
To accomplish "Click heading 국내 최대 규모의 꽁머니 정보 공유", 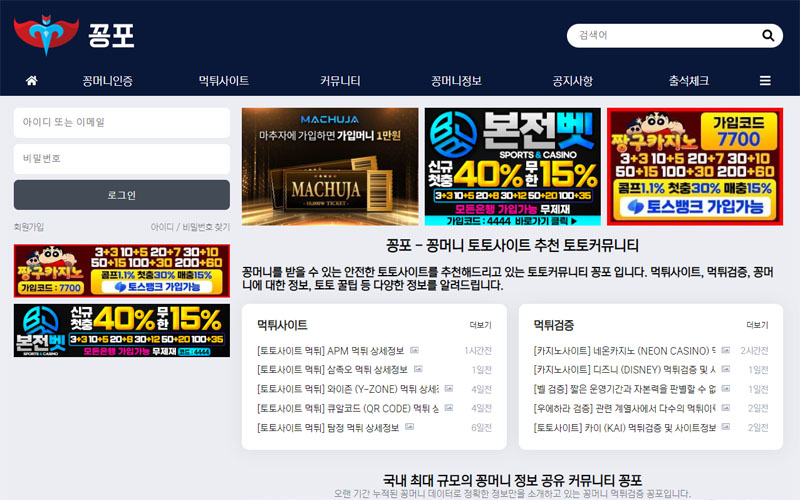I will 512,480.
